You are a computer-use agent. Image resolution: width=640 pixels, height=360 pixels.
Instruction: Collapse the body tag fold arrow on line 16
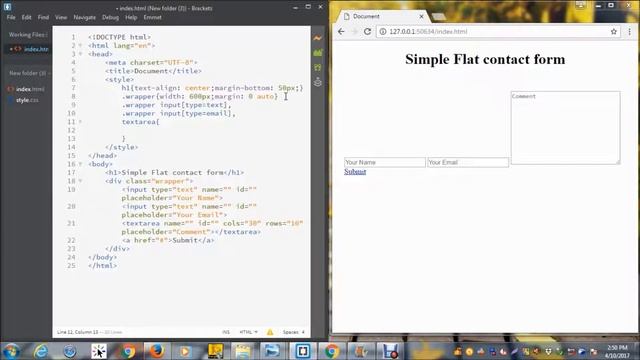[x=80, y=164]
